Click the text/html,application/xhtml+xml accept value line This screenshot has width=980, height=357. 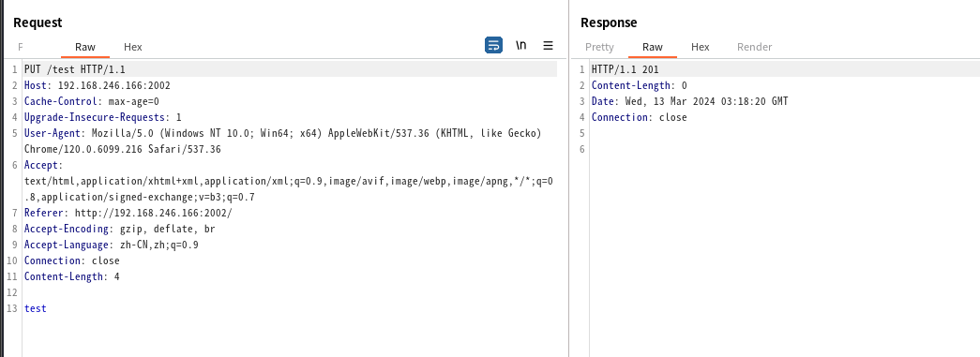pos(288,181)
